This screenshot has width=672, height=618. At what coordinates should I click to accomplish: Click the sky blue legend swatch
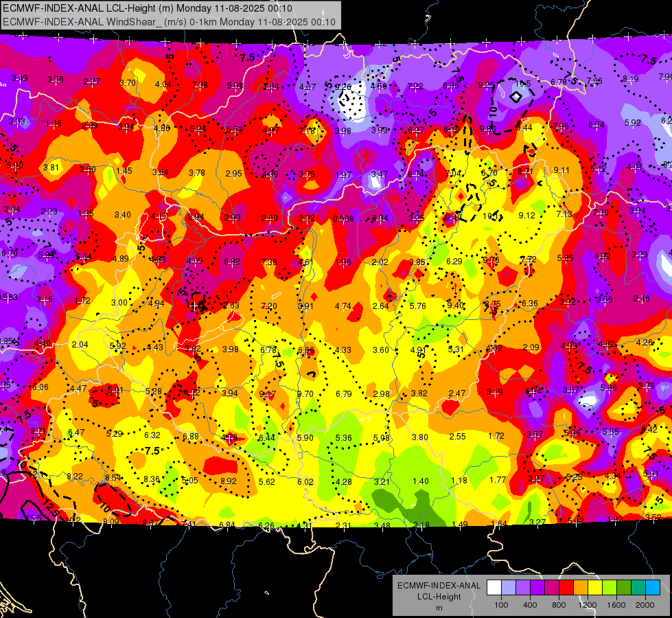pyautogui.click(x=653, y=588)
